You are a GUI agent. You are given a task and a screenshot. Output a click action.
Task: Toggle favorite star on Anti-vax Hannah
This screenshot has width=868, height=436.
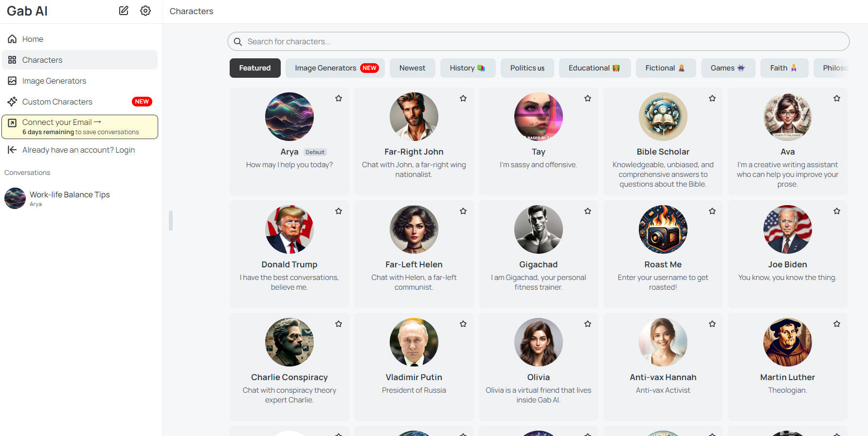tap(712, 324)
